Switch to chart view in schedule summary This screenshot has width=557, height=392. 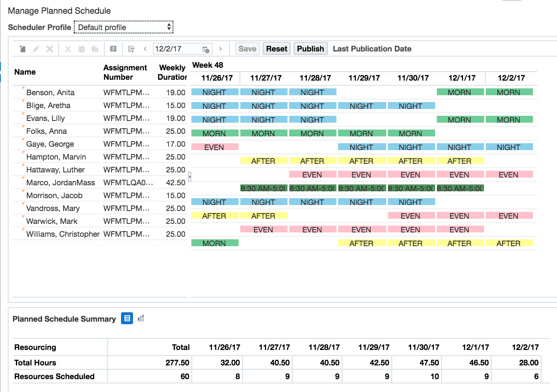(141, 319)
